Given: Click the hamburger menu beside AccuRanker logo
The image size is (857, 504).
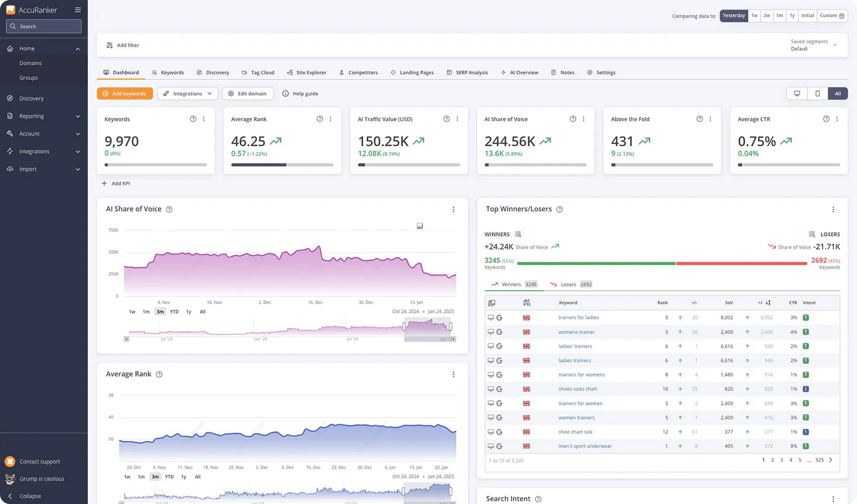Looking at the screenshot, I should tap(78, 9).
